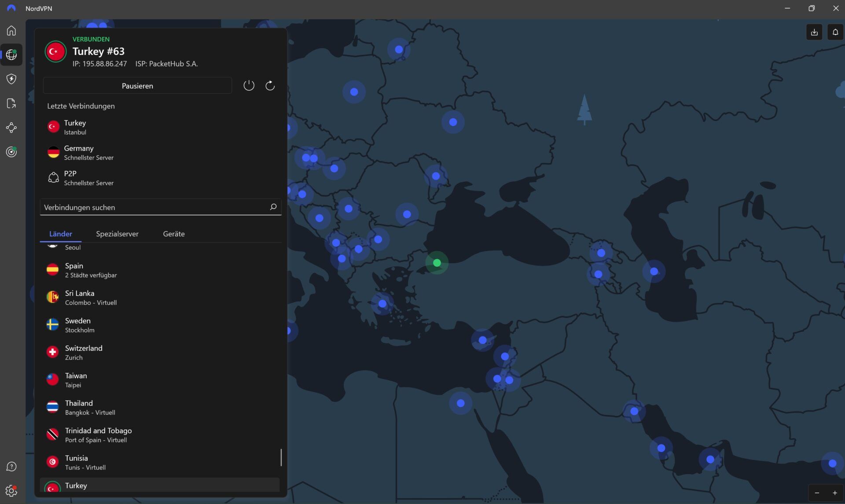
Task: Click the country list scrollbar thumb
Action: (x=281, y=457)
